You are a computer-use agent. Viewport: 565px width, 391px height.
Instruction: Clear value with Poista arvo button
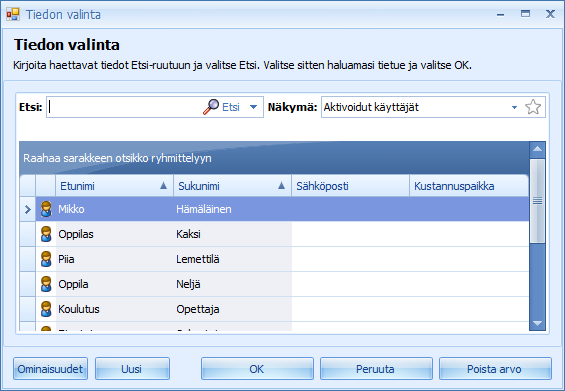(495, 369)
